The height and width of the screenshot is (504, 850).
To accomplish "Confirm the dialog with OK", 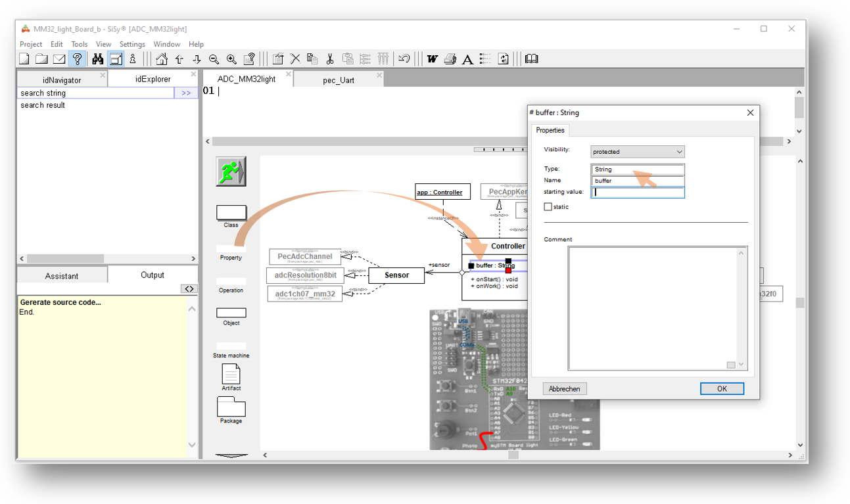I will click(722, 389).
